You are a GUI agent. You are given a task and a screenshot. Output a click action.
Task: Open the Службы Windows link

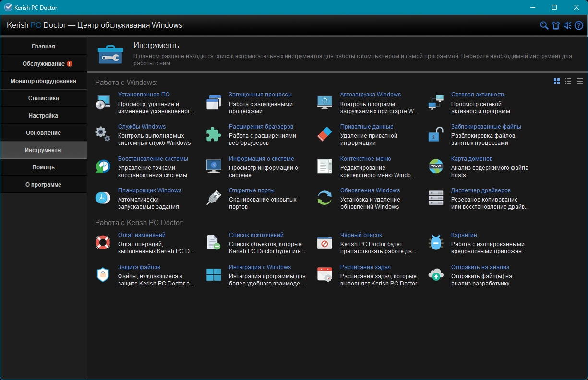click(142, 127)
